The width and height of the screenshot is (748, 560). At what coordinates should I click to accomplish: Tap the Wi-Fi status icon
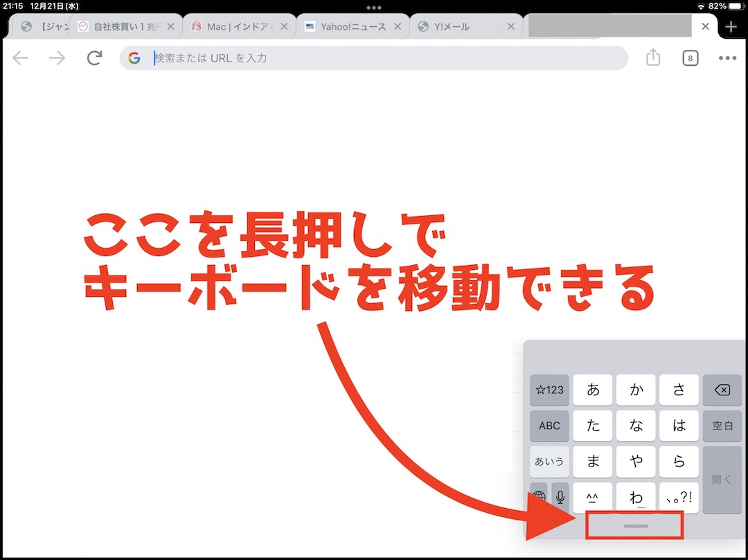tap(701, 7)
